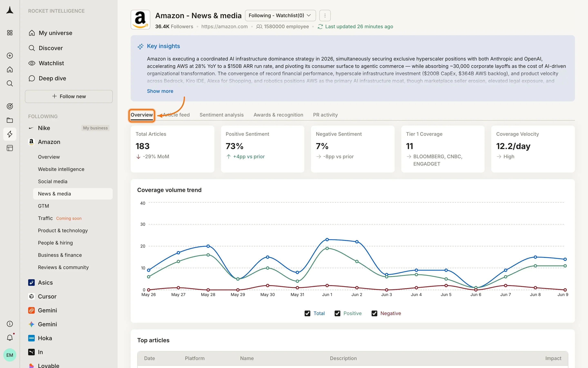Select News & media under Amazon
Viewport: 588px width, 368px height.
73,194
